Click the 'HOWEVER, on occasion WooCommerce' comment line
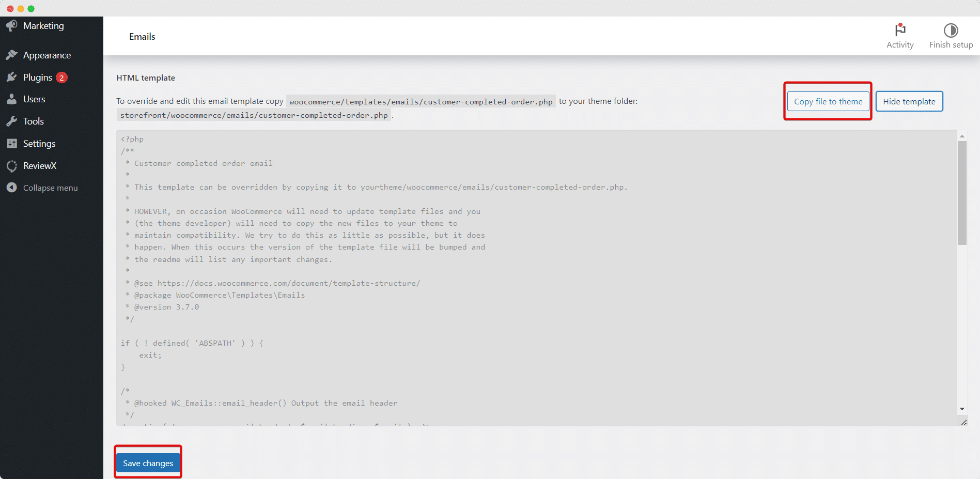Image resolution: width=980 pixels, height=479 pixels. 303,211
